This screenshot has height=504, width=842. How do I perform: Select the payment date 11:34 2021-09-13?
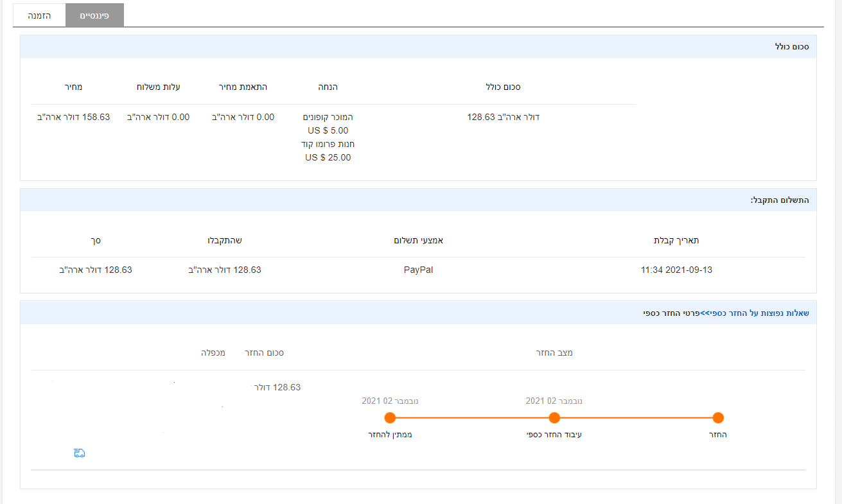tap(677, 270)
